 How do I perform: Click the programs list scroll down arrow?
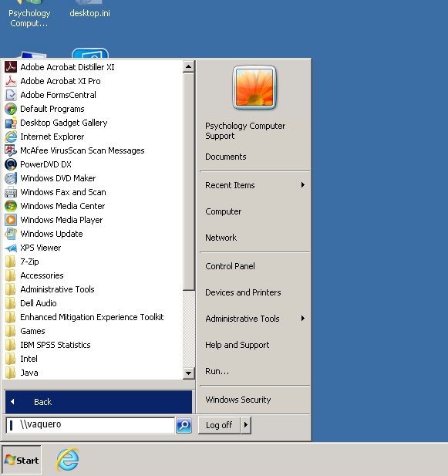188,373
